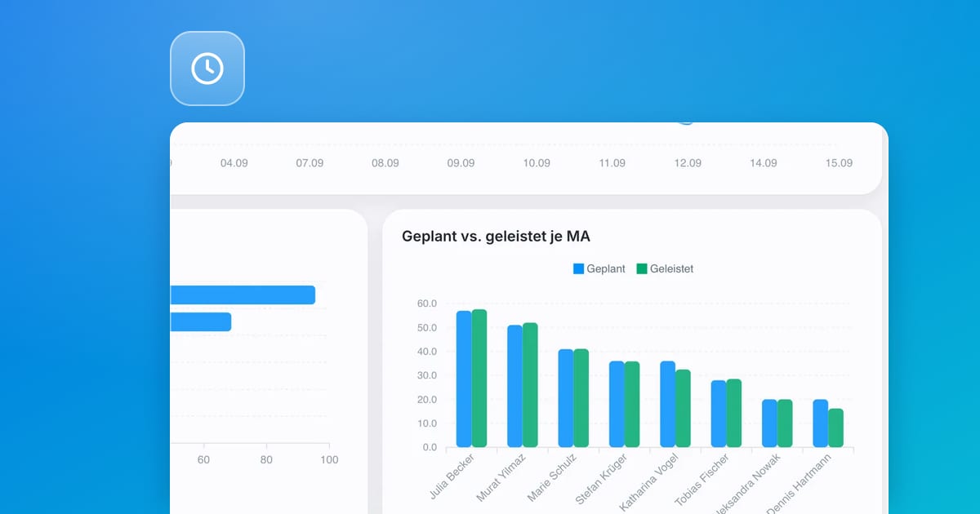Select Stefan Krüger's blue bar

(617, 404)
